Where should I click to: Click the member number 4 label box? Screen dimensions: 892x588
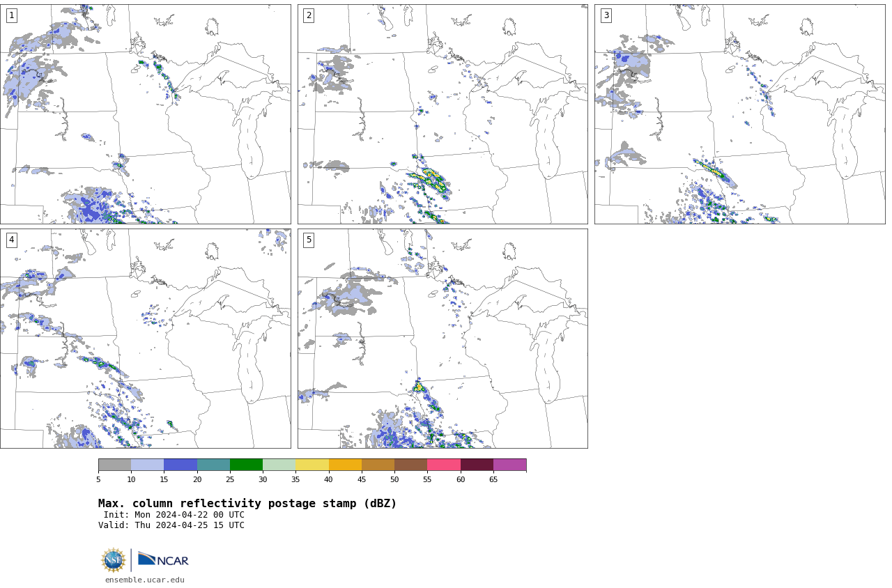pos(11,240)
